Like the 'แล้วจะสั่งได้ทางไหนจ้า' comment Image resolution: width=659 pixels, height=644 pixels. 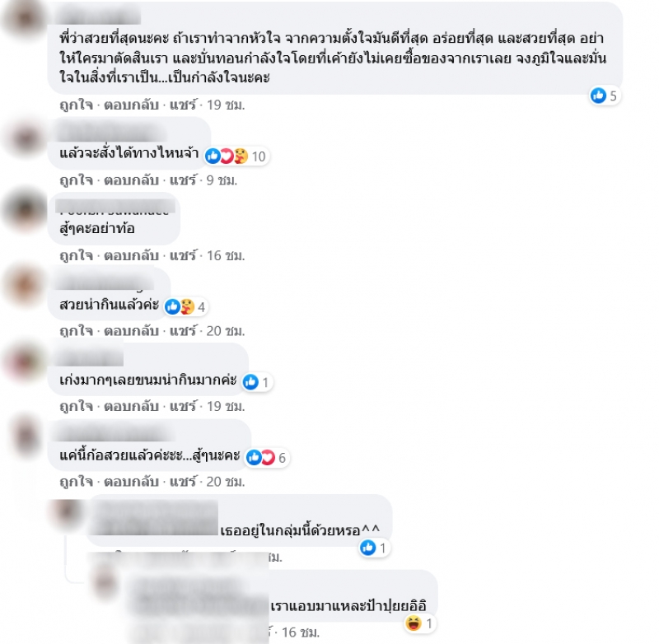coord(76,180)
